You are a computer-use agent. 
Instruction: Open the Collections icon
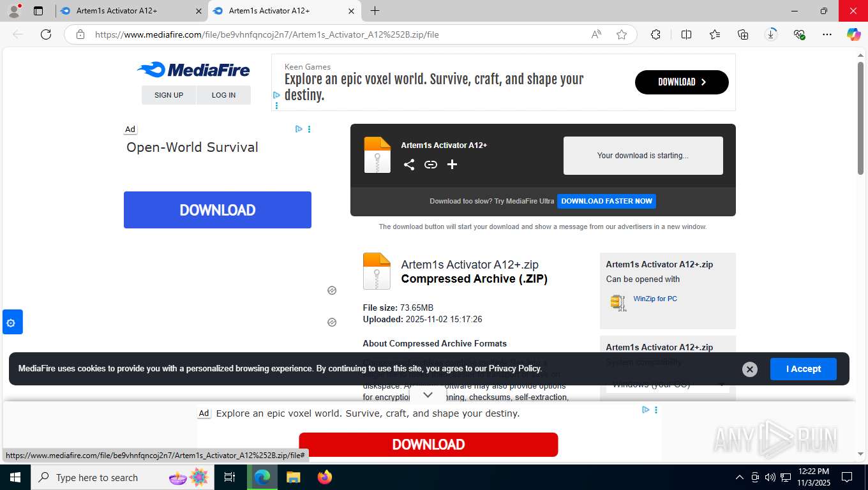(743, 34)
